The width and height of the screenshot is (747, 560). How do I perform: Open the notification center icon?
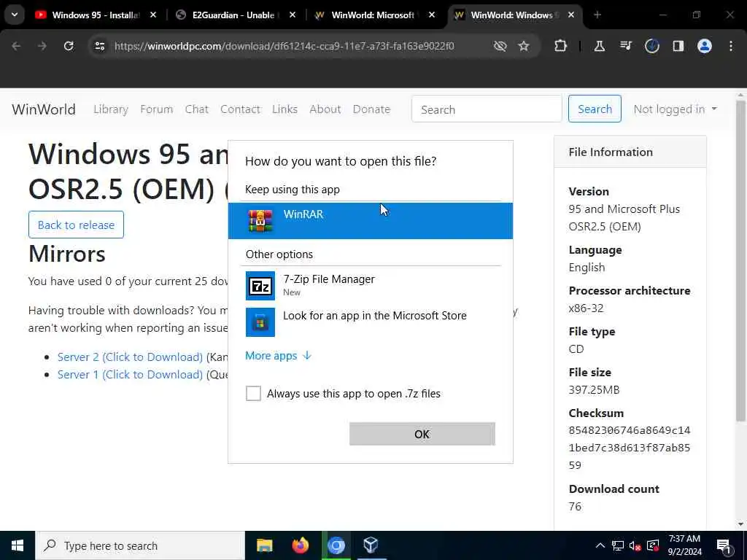[724, 546]
